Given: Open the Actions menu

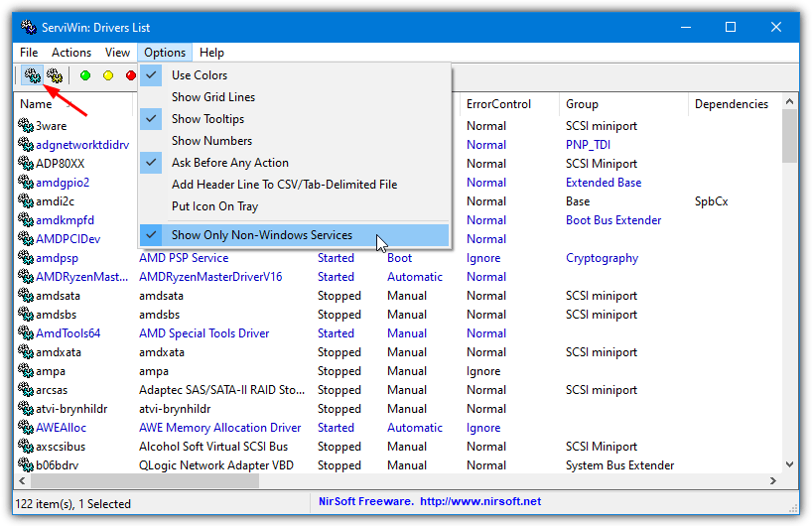Looking at the screenshot, I should click(71, 53).
